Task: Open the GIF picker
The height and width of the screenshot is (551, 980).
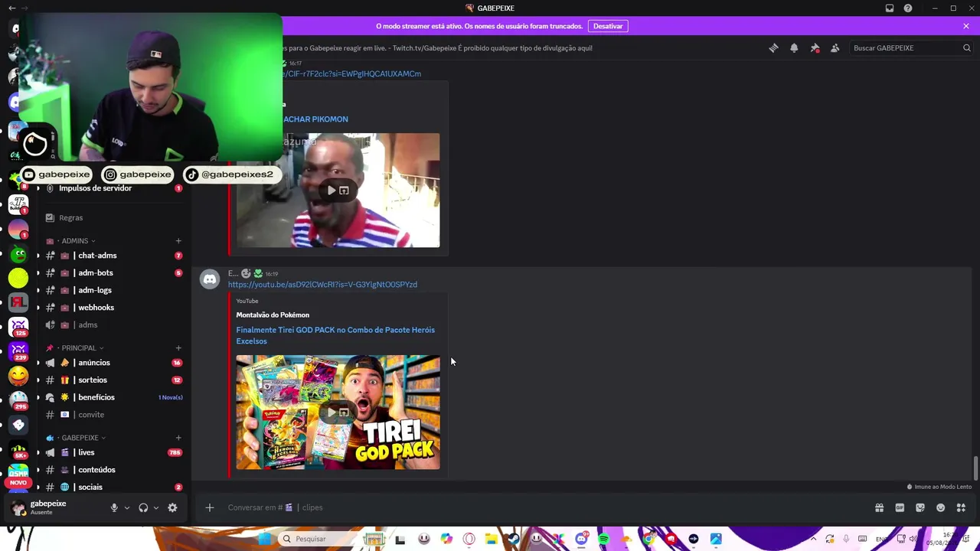Action: [900, 507]
